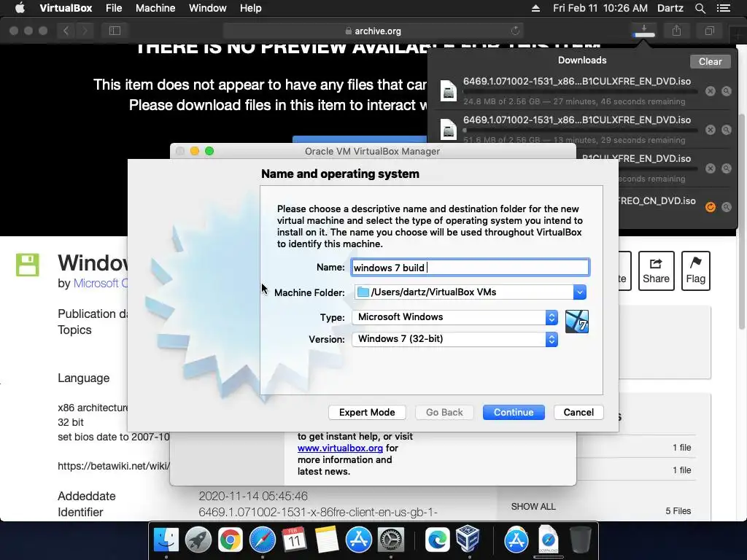Click the Continue button in the VM wizard
This screenshot has width=747, height=560.
[514, 413]
